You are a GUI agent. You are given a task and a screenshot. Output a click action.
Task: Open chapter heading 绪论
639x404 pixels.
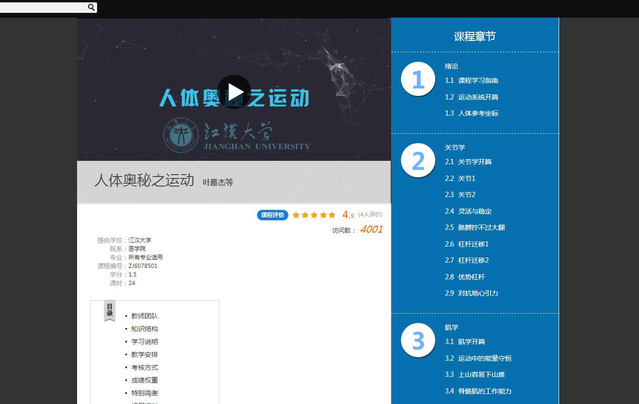[451, 66]
